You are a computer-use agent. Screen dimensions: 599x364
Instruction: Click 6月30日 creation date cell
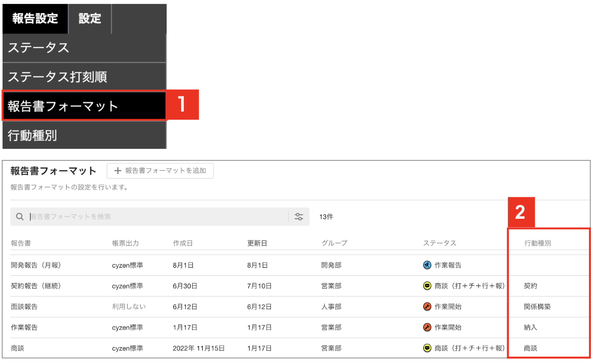coord(185,286)
